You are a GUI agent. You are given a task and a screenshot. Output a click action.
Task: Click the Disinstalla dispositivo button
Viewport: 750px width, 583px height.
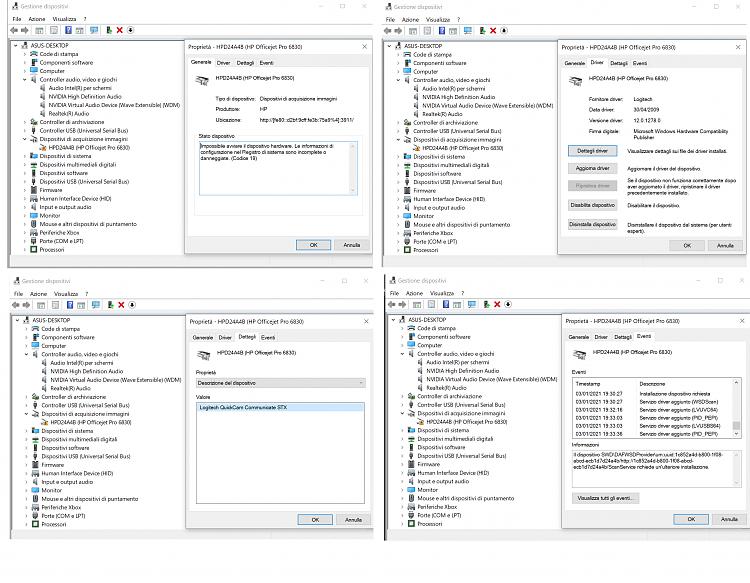coord(593,224)
